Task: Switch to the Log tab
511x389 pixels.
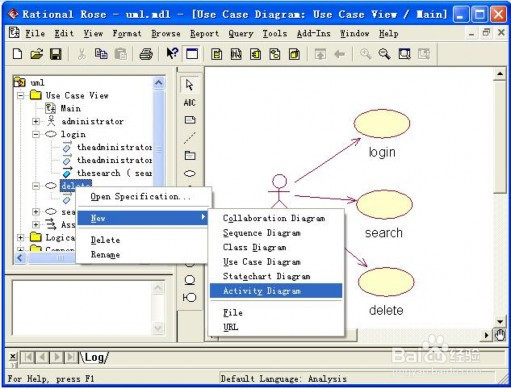Action: tap(95, 357)
